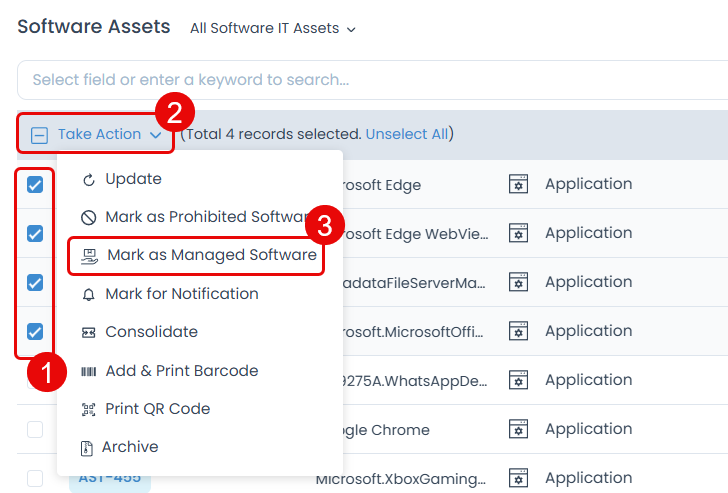Click application icon in Google Chrome row

point(519,429)
